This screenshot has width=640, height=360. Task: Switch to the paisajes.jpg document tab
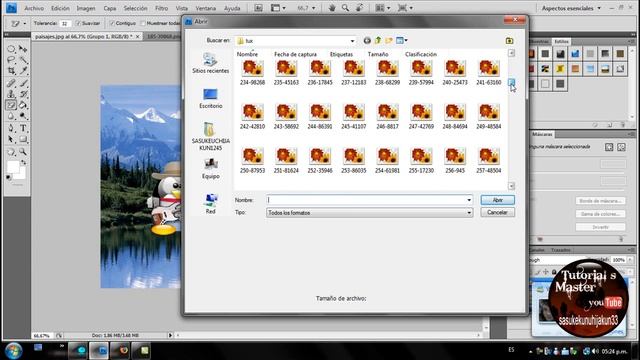pyautogui.click(x=84, y=36)
